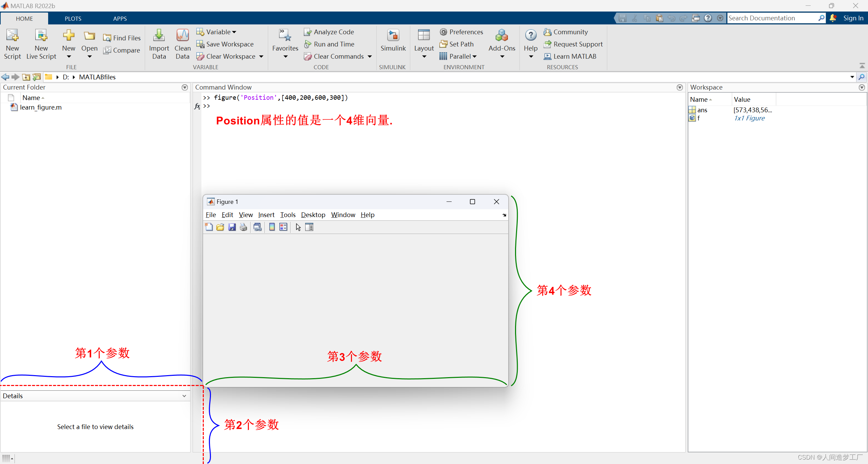Expand Clear Commands options
This screenshot has height=464, width=868.
click(x=370, y=56)
